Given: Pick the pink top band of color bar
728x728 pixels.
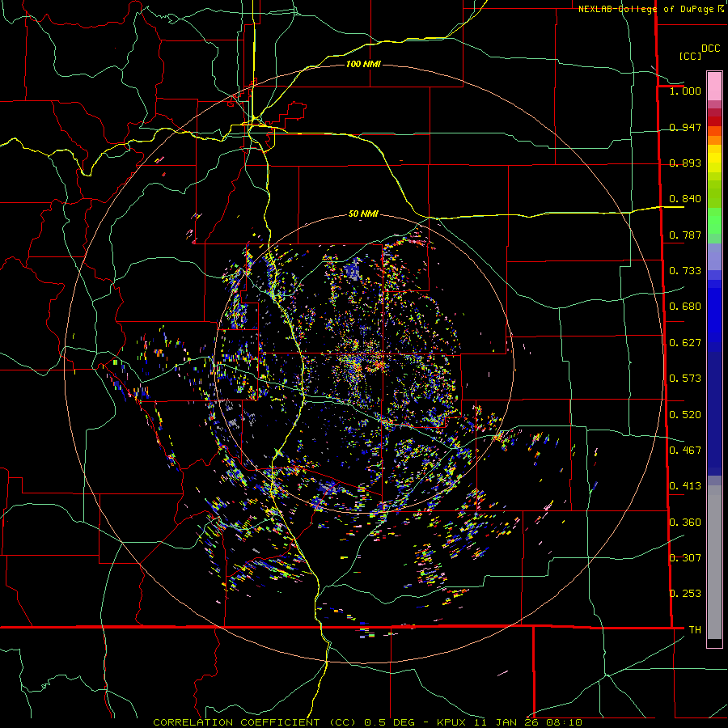Looking at the screenshot, I should click(x=714, y=87).
